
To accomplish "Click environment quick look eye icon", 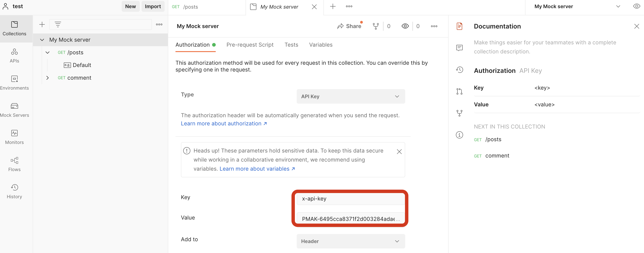I will (x=636, y=7).
